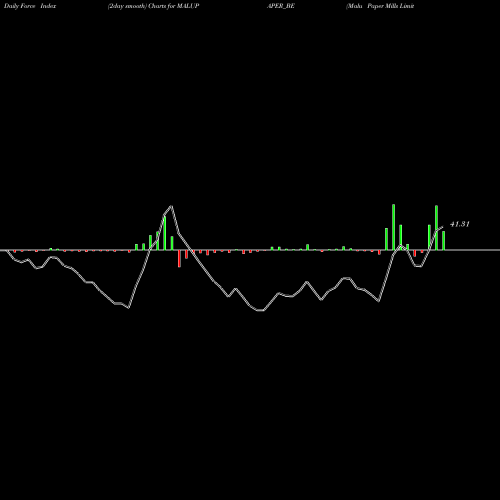Click the 41.31 value label
500x500 pixels.
[x=460, y=224]
